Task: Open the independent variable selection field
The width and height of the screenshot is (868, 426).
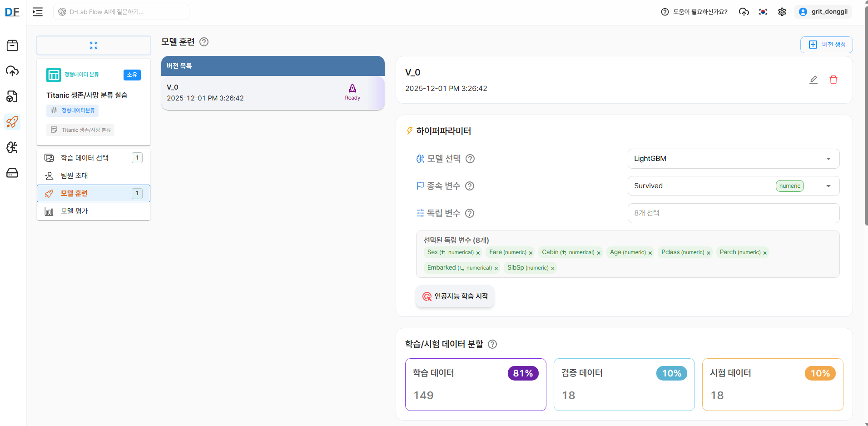Action: (733, 213)
